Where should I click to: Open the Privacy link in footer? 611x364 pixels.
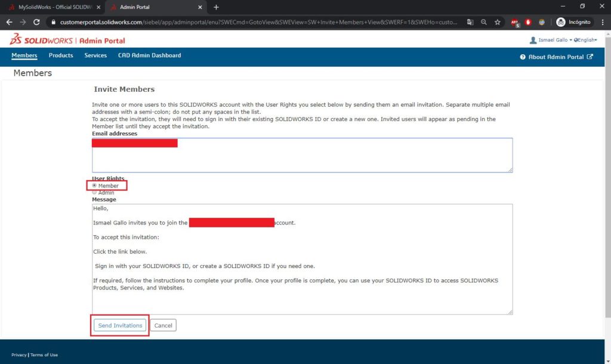coord(18,355)
